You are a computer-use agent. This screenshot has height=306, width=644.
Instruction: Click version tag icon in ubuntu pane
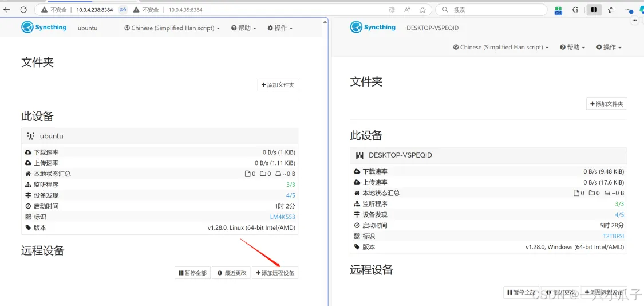click(28, 227)
